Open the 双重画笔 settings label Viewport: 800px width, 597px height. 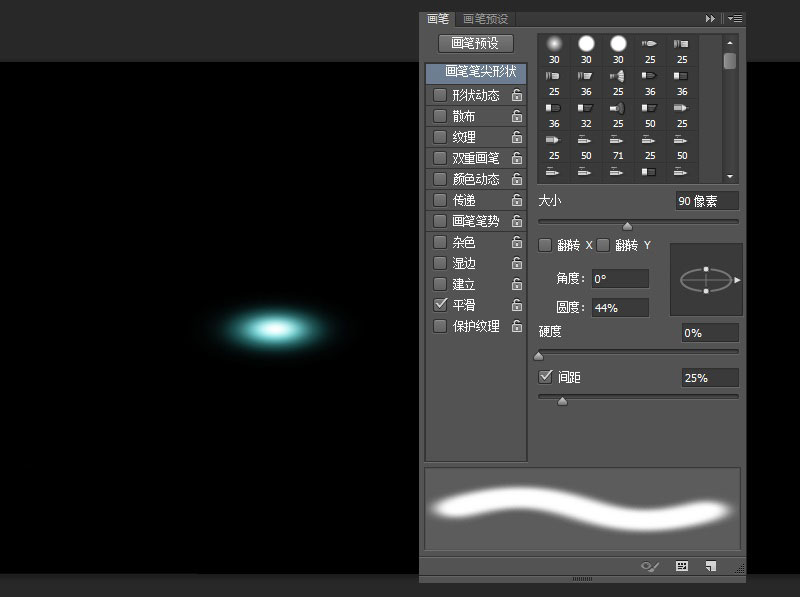(476, 158)
